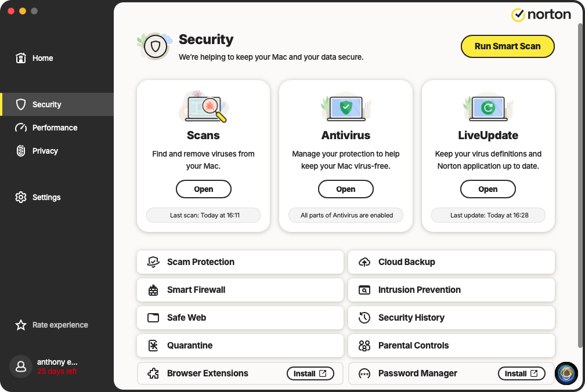Install Browser Extensions
The width and height of the screenshot is (585, 392).
point(310,373)
